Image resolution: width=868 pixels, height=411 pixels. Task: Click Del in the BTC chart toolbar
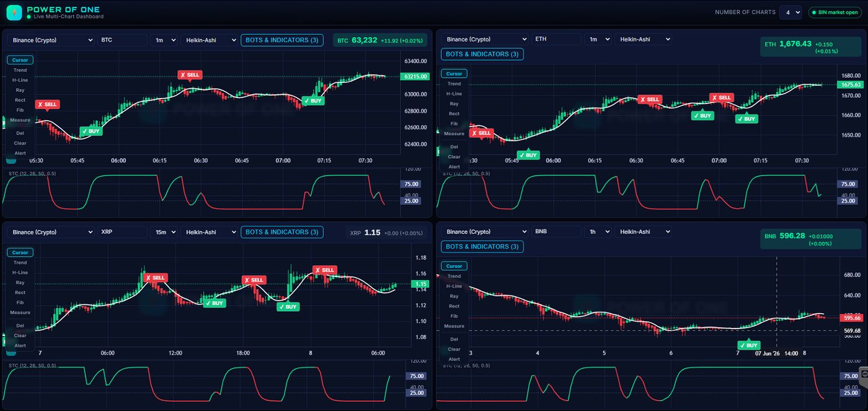tap(20, 133)
